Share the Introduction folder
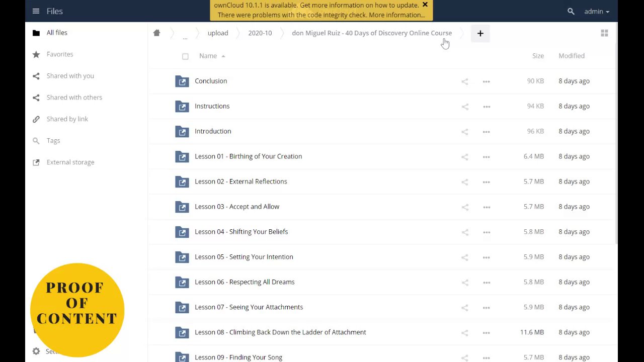Viewport: 644px width, 362px height. [465, 132]
